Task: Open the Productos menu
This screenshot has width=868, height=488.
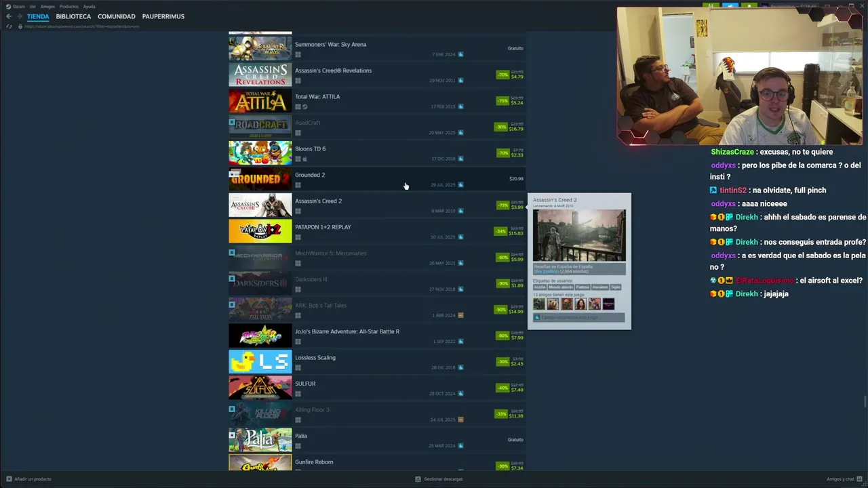Action: pyautogui.click(x=69, y=7)
